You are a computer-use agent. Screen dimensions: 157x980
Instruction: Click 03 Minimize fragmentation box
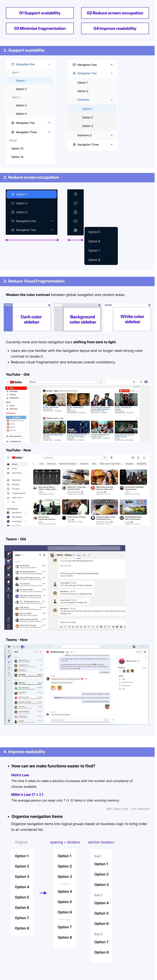[x=40, y=28]
